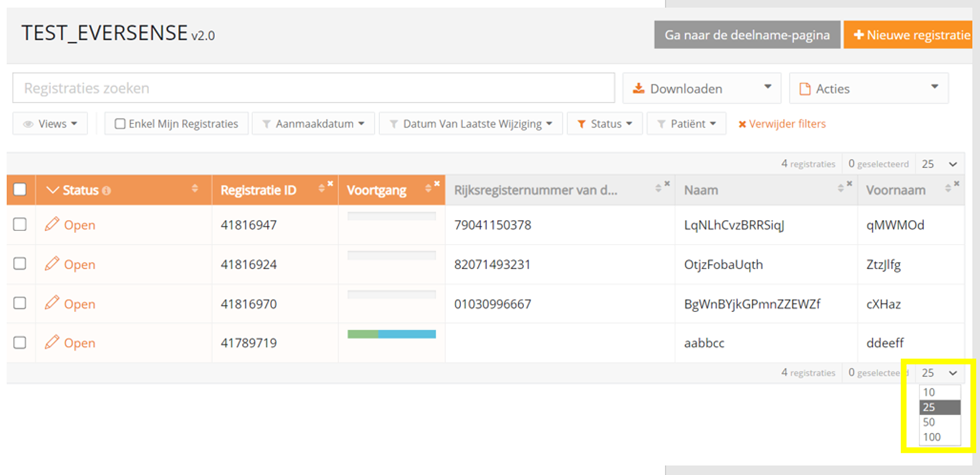Toggle the select-all checkbox in table header

[20, 189]
